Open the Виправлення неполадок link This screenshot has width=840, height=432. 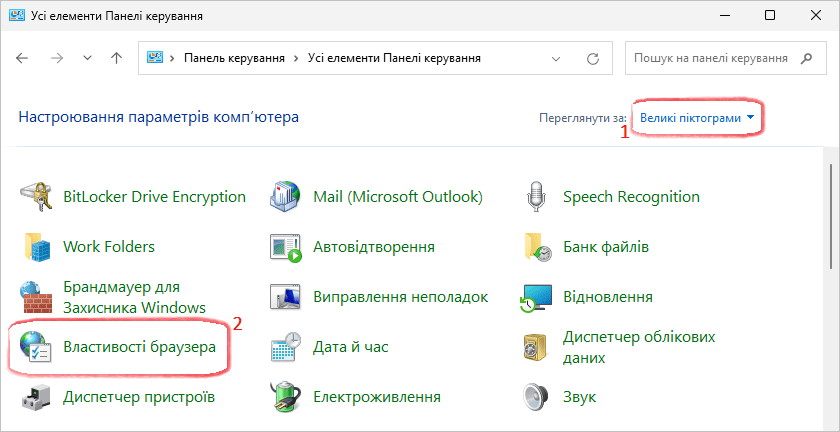[401, 297]
